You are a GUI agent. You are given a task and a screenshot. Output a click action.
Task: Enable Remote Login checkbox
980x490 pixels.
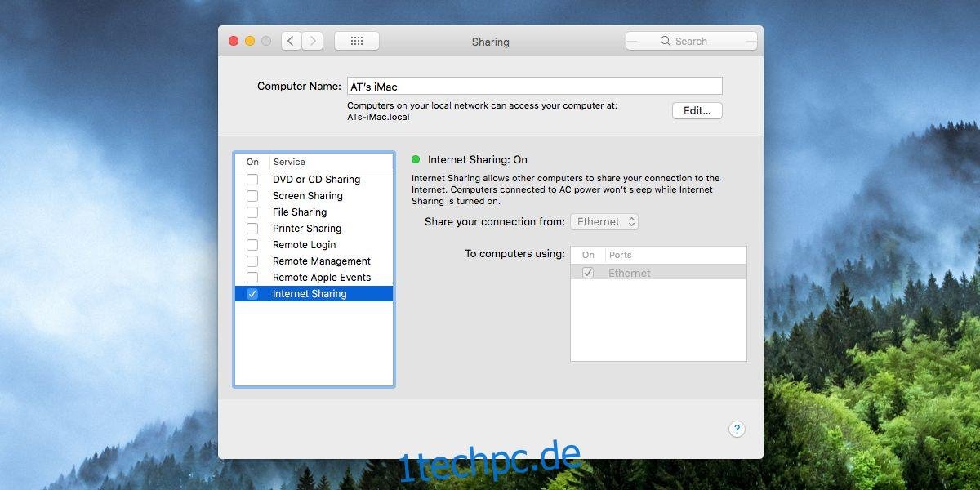click(252, 245)
